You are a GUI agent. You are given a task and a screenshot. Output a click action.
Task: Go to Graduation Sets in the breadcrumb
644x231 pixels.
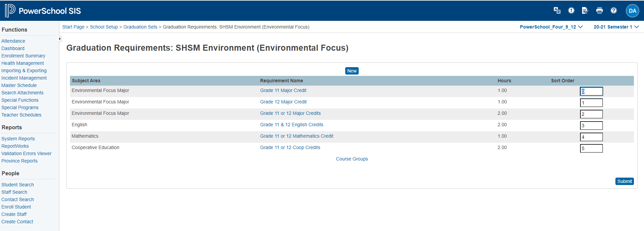[140, 27]
